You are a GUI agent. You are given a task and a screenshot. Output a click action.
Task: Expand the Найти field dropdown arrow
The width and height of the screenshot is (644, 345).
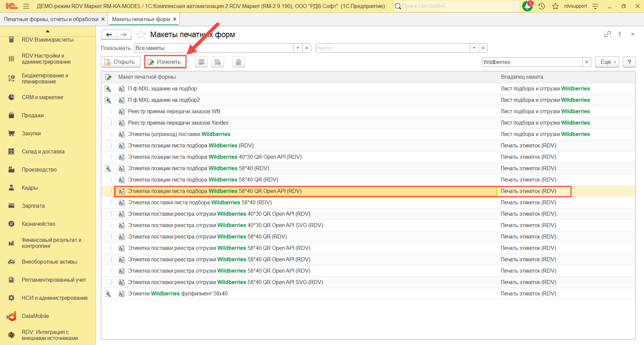[x=474, y=48]
